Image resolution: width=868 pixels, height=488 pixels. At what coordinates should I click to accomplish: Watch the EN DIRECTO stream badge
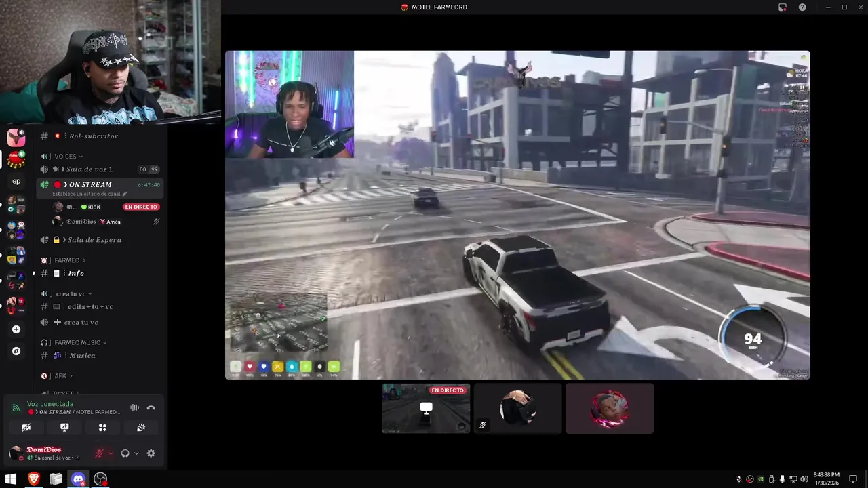pyautogui.click(x=141, y=207)
